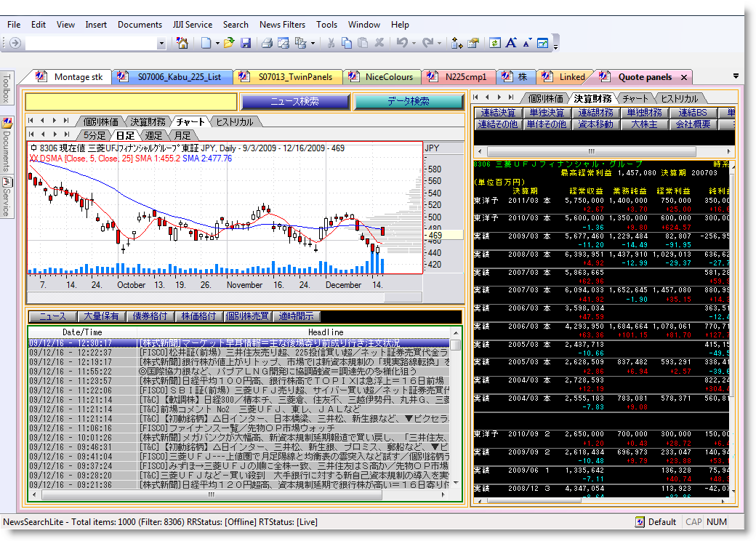Viewport: 756px width, 541px height.
Task: Click the Default status bar icon
Action: 640,521
